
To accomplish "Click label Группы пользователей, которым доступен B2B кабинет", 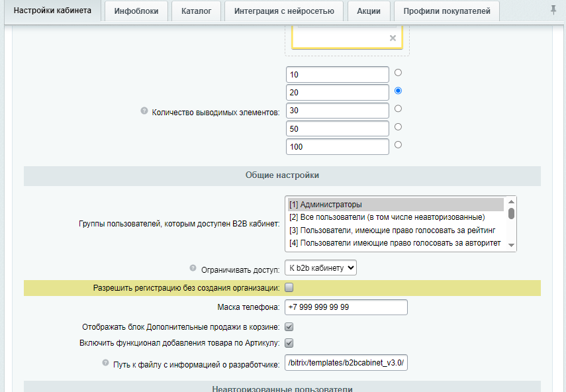I will (x=179, y=224).
